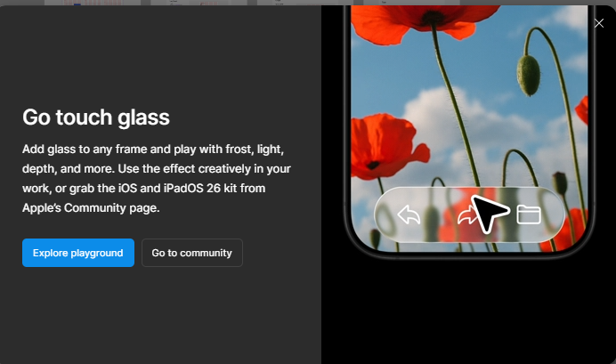Click the Explore playground button

(78, 253)
